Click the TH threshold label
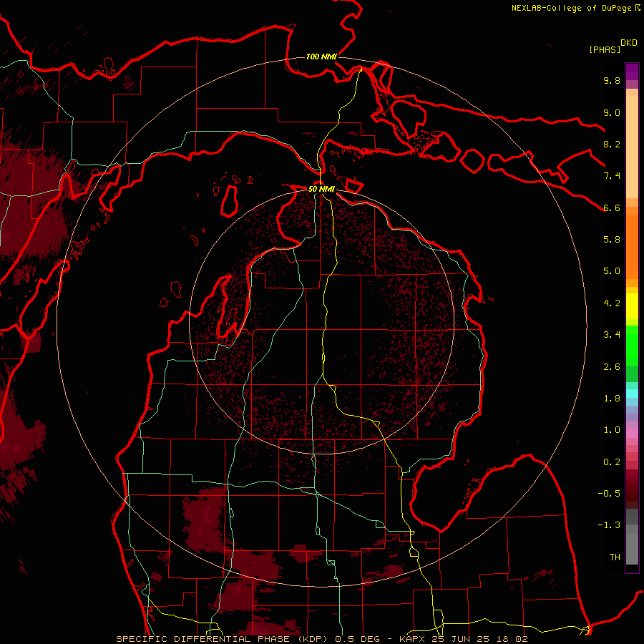Viewport: 644px width, 644px height. (x=615, y=557)
